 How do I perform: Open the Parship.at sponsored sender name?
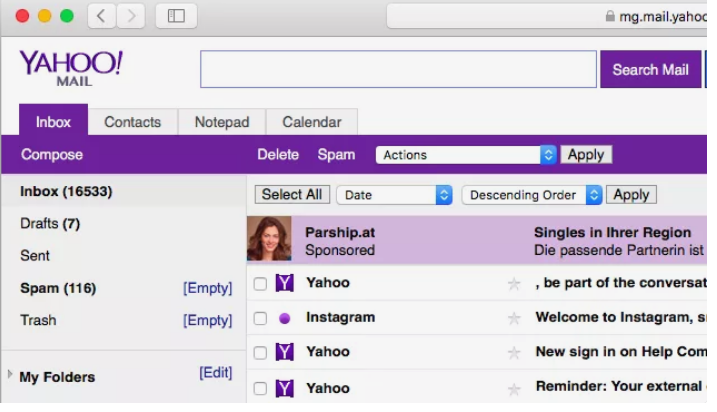[340, 232]
